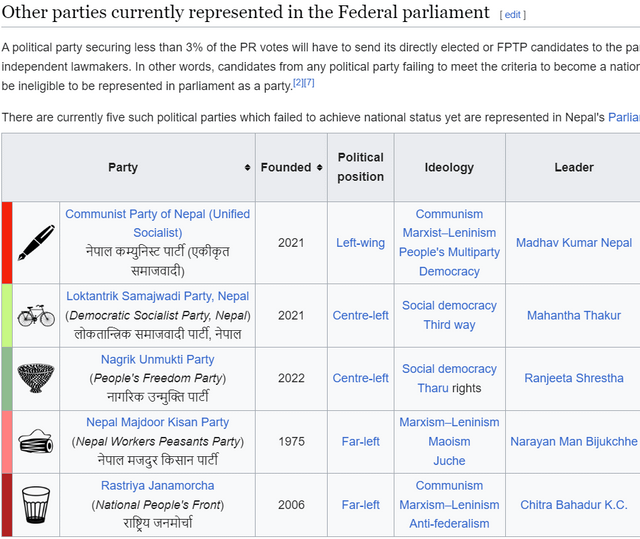This screenshot has width=640, height=539.
Task: Select the Chitra Bahadur K.C. link
Action: tap(574, 505)
